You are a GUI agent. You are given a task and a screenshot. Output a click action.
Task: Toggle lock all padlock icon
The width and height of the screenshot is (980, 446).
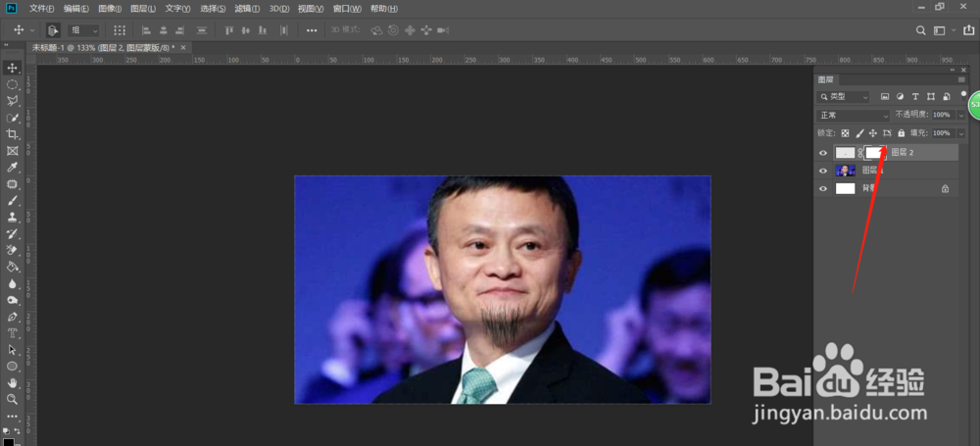click(901, 133)
